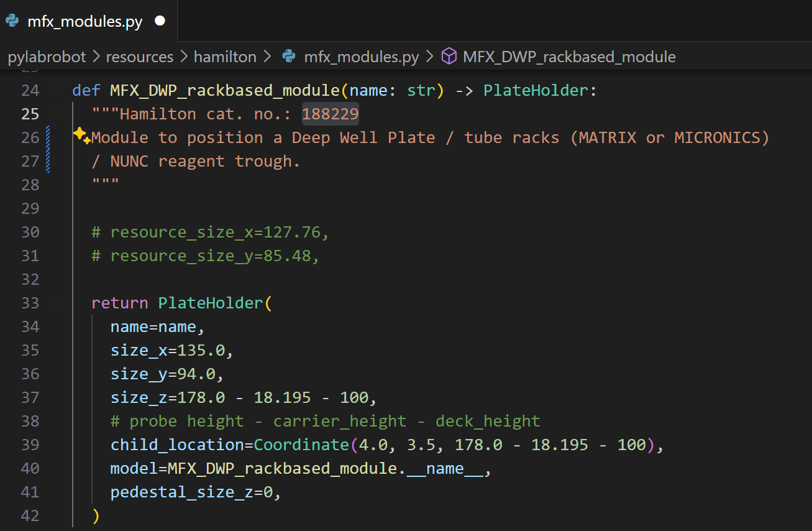Click size_x=135.0 on line 35

point(172,351)
